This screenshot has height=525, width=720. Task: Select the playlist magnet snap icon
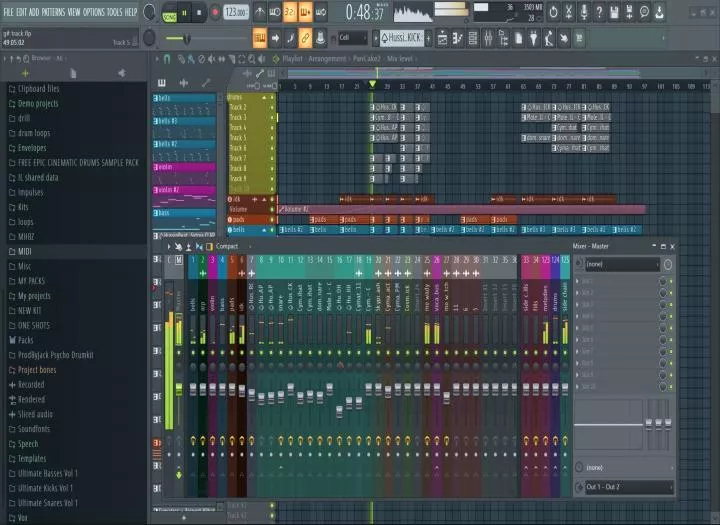pos(167,59)
